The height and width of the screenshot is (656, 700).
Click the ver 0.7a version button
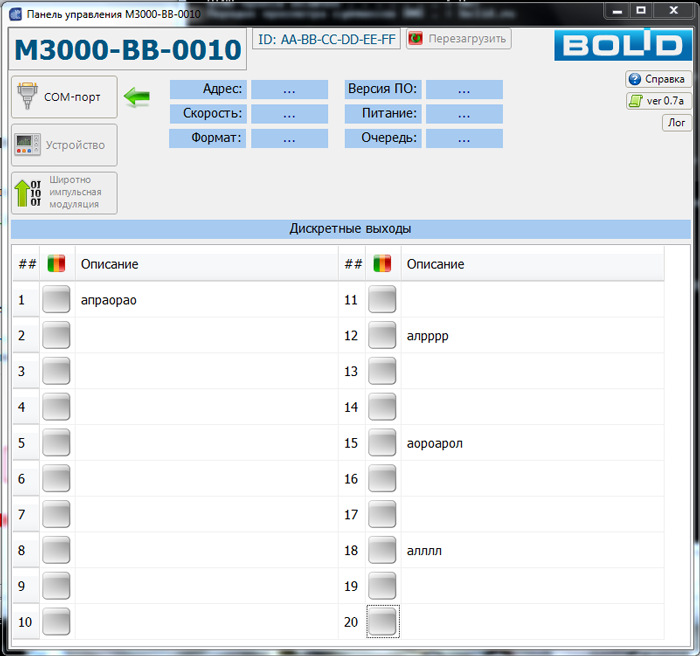pos(657,101)
